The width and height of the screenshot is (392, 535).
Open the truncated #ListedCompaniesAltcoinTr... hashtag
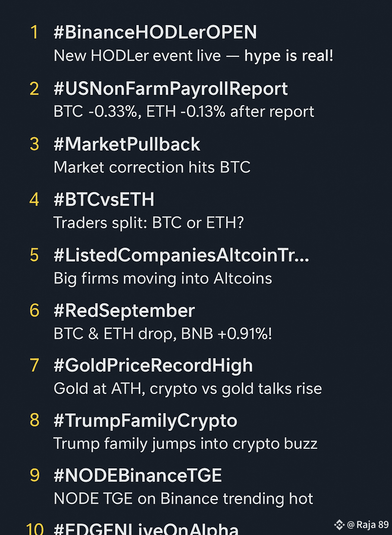[x=181, y=255]
